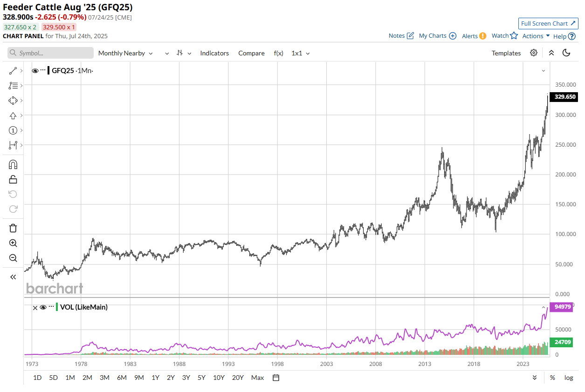This screenshot has width=585, height=392.
Task: Select the 5Y time range tab
Action: pos(201,378)
